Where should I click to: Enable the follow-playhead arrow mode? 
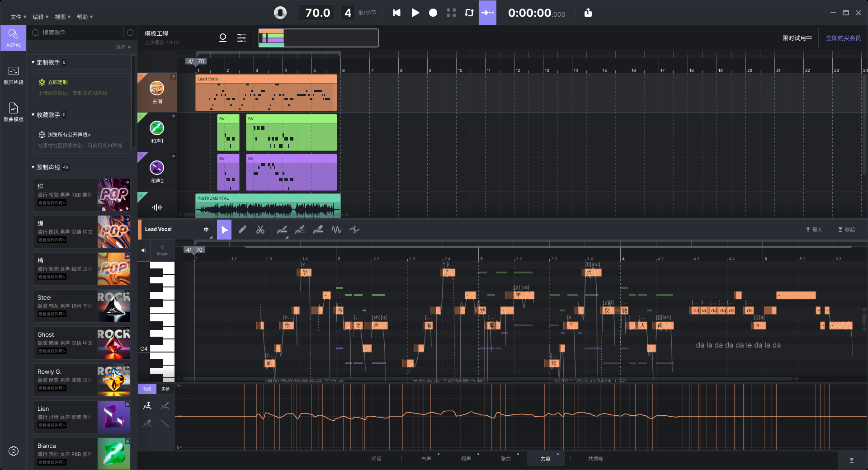(x=488, y=13)
